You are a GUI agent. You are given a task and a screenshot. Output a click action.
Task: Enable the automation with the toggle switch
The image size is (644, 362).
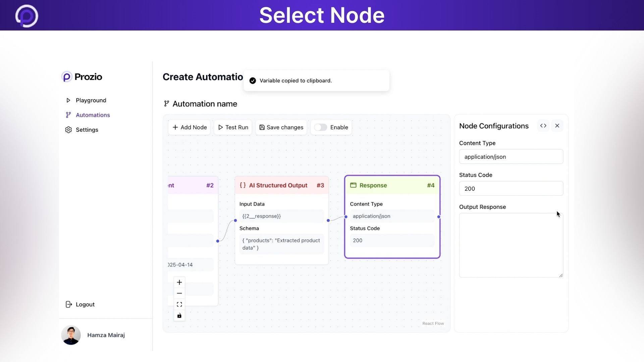tap(321, 127)
